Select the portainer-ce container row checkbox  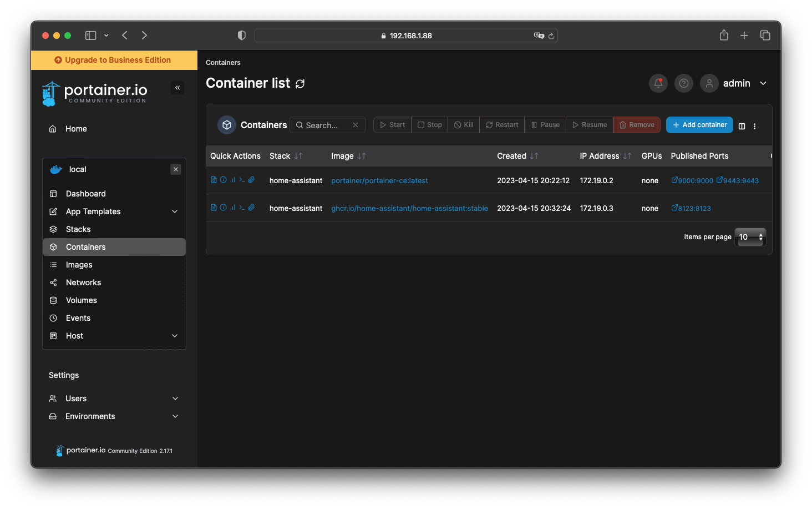(x=209, y=180)
